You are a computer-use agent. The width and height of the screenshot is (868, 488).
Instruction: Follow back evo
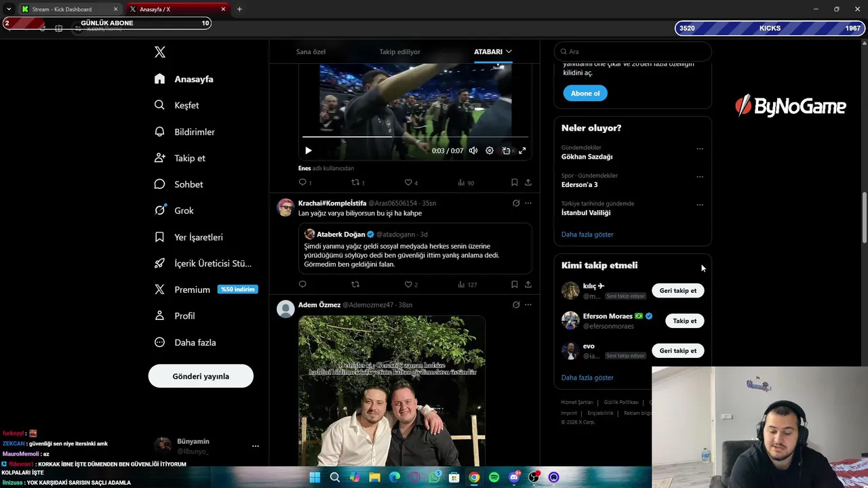[678, 350]
